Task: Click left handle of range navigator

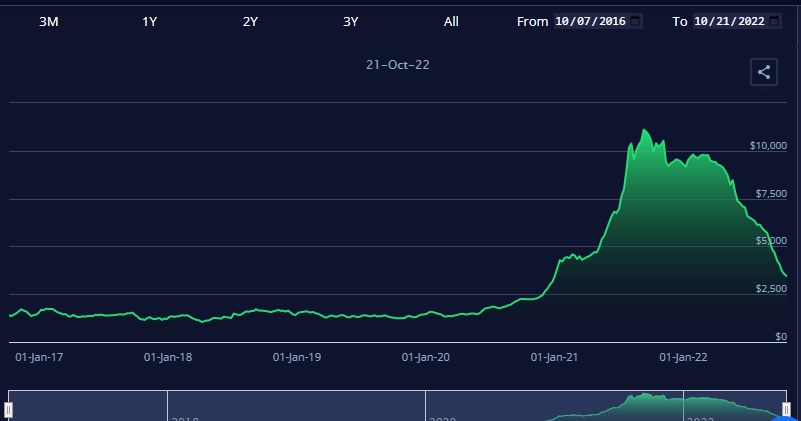Action: 9,409
